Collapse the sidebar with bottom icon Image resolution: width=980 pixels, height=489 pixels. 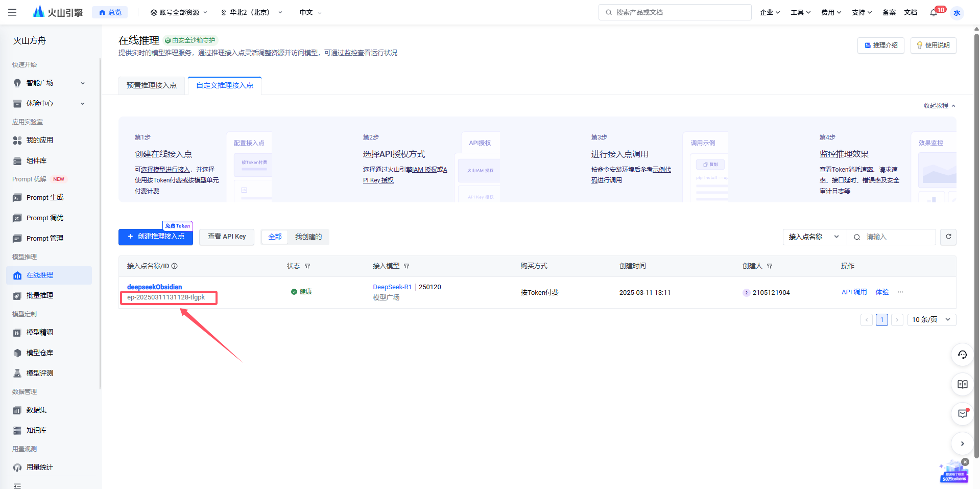(17, 485)
